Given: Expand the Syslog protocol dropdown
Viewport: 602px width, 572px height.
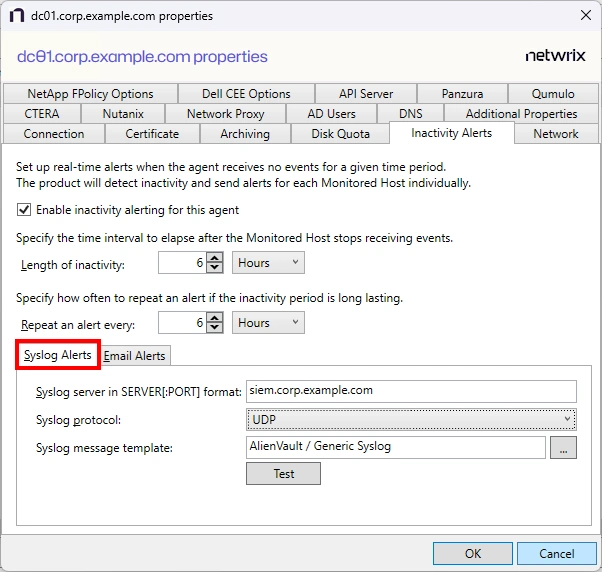Looking at the screenshot, I should click(x=411, y=420).
